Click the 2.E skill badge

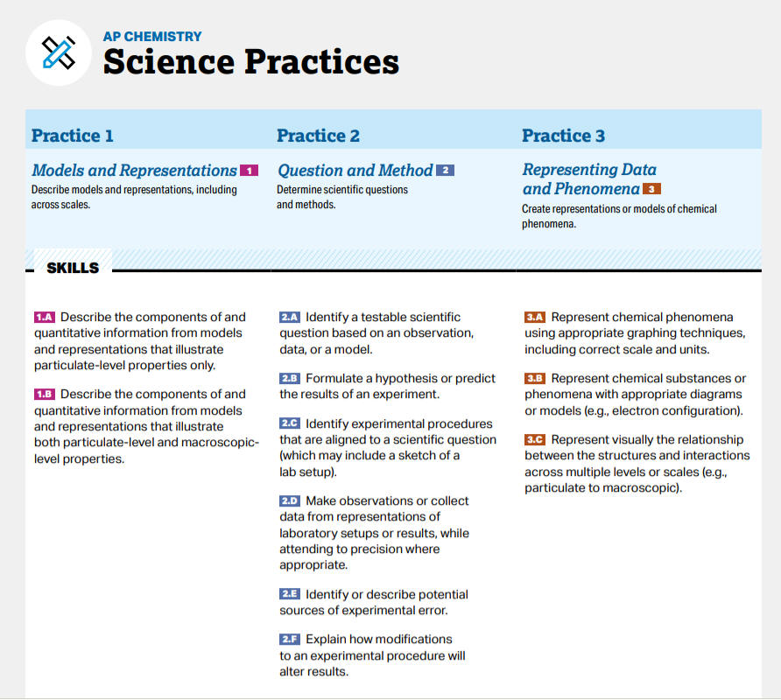(x=290, y=595)
